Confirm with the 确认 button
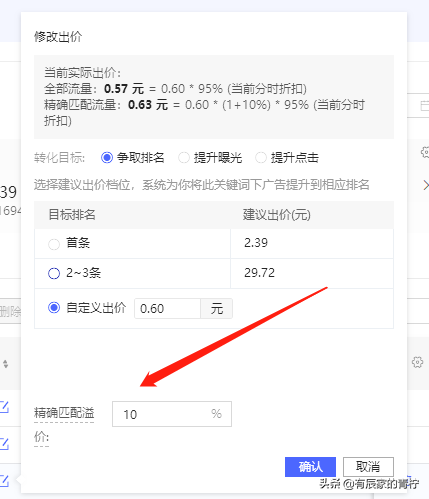The image size is (429, 499). (x=310, y=467)
